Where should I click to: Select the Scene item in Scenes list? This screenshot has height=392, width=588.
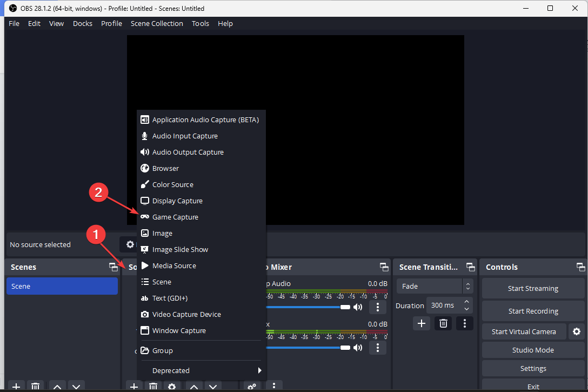point(62,286)
